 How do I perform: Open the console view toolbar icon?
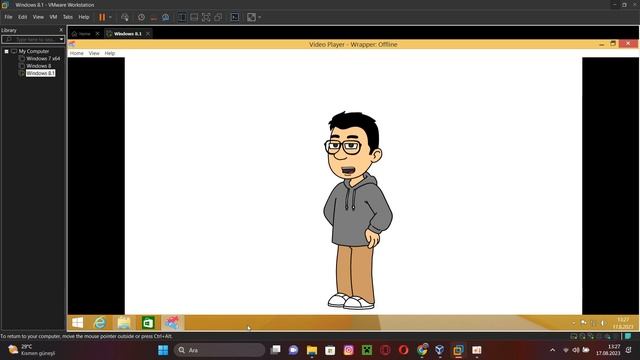235,17
